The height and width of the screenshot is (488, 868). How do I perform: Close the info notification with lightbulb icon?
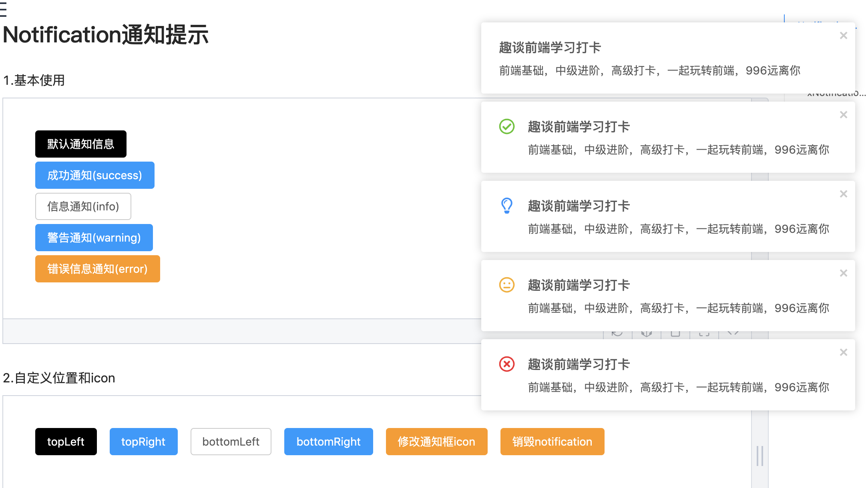844,194
